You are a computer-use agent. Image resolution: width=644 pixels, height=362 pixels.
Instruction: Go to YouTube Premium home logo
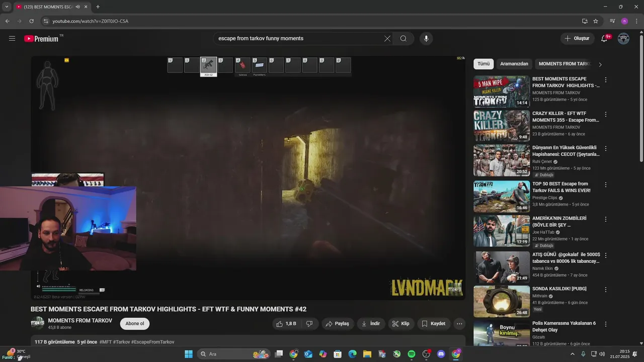click(41, 39)
